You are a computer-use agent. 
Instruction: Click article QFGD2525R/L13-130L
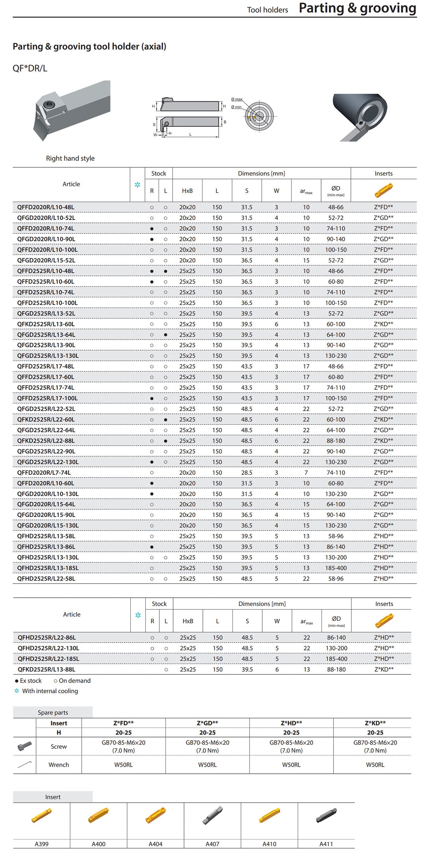(x=48, y=356)
